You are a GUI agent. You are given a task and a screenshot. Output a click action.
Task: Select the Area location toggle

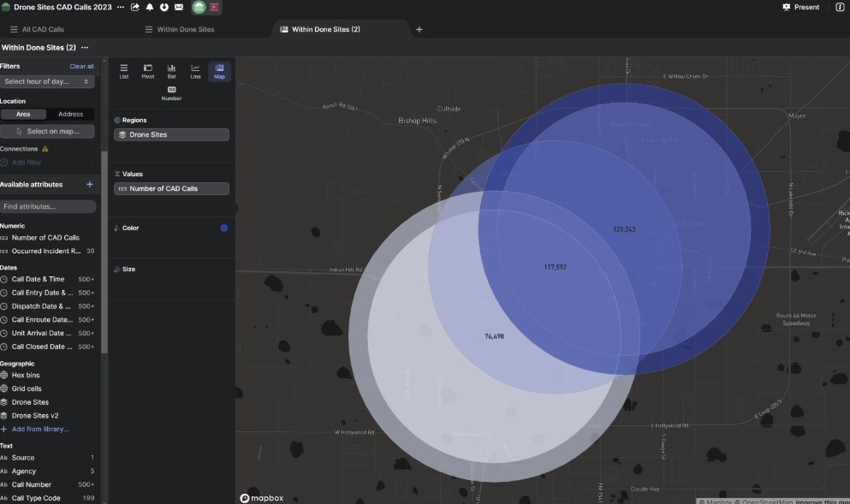23,114
